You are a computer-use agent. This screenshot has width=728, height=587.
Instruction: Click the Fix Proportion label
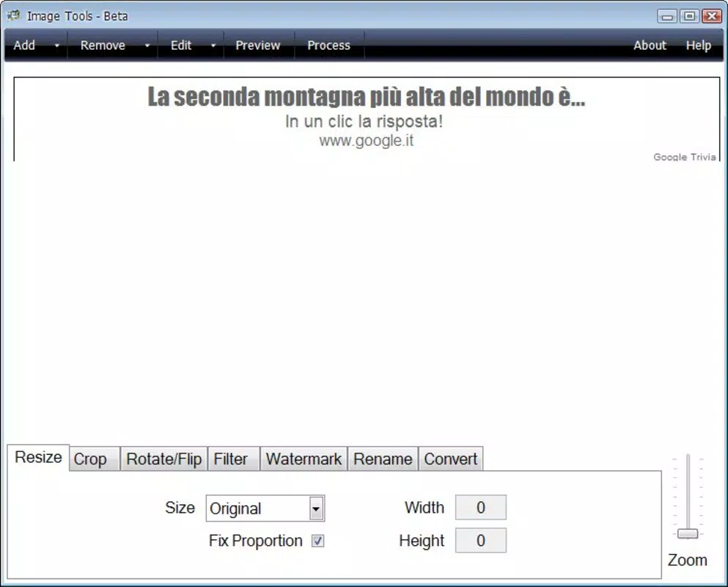point(255,541)
